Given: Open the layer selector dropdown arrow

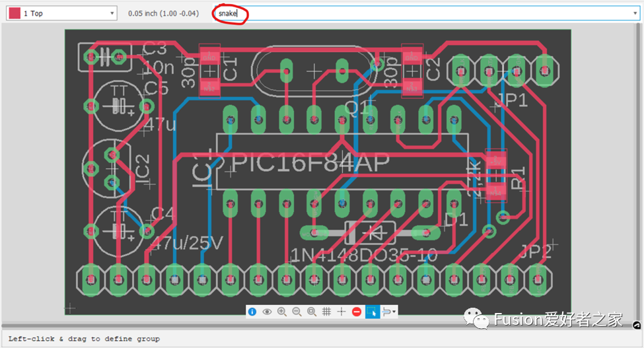Looking at the screenshot, I should coord(112,13).
